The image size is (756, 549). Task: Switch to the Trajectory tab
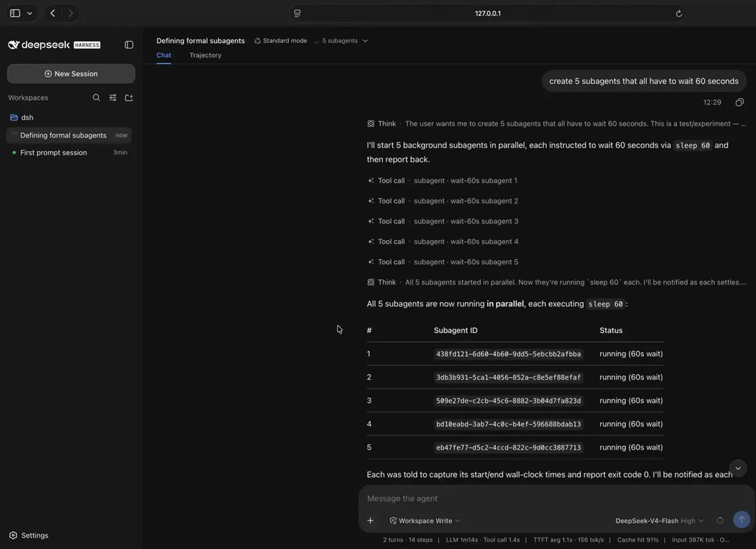[206, 55]
